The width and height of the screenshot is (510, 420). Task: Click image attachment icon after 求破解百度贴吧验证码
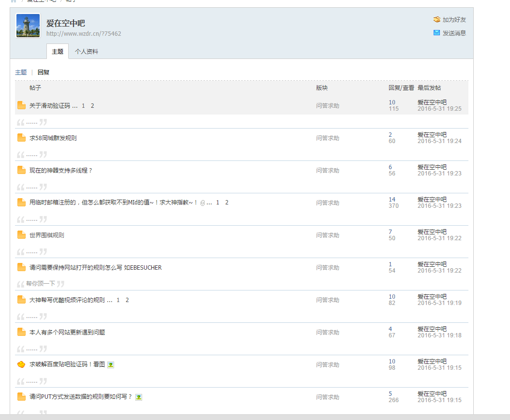(111, 365)
